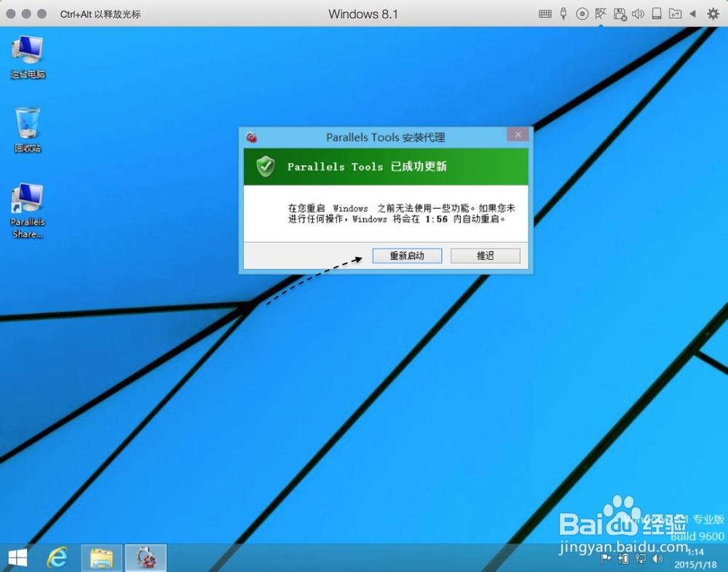The height and width of the screenshot is (572, 728).
Task: Click the power battery tray icon
Action: click(624, 558)
